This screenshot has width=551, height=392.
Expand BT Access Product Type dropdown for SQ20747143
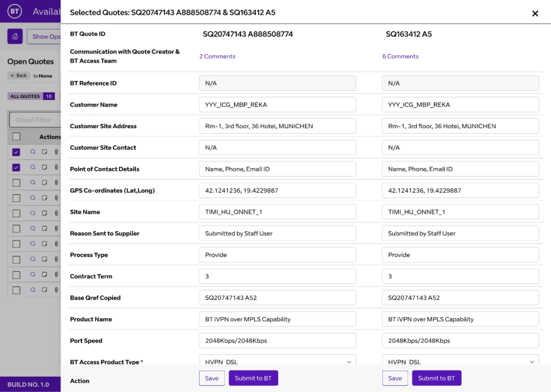[x=277, y=360]
